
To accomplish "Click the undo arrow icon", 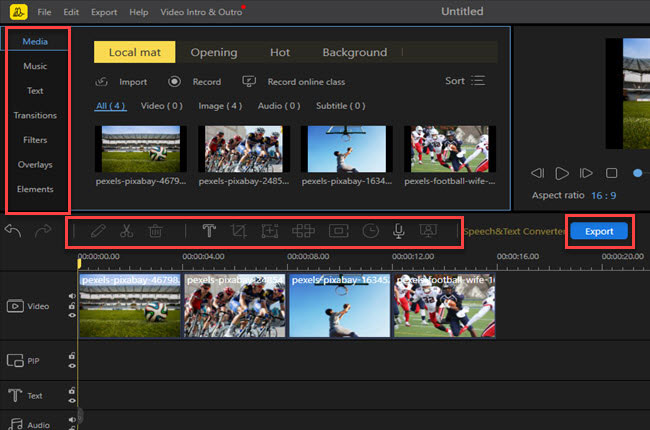I will point(13,231).
